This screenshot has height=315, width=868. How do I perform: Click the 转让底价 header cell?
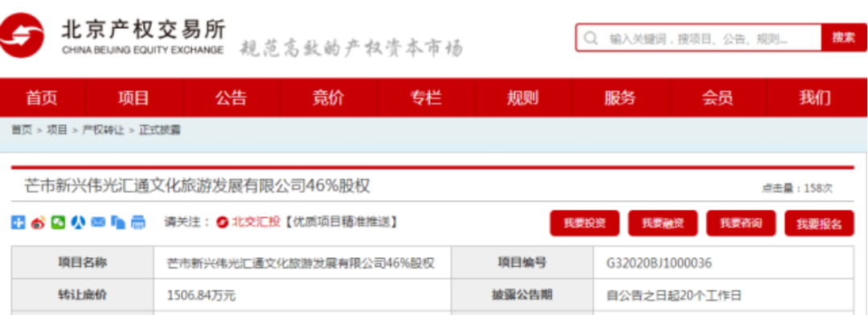pyautogui.click(x=83, y=295)
